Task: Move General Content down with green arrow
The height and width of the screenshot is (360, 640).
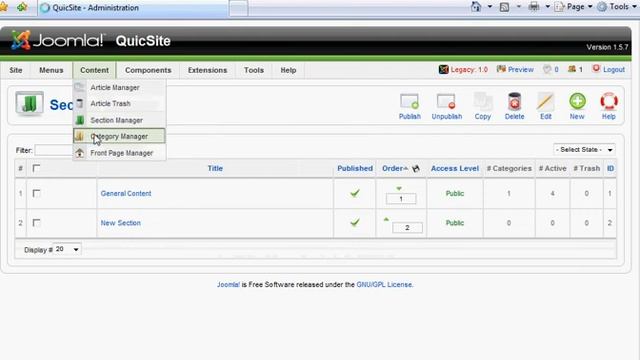Action: point(399,189)
